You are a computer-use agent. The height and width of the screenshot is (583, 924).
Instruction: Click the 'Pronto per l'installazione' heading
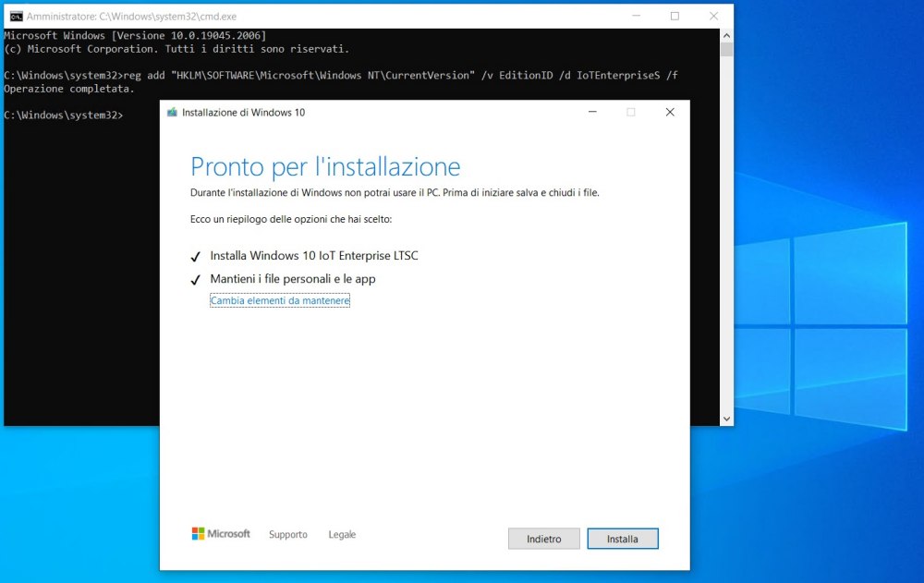pos(325,166)
